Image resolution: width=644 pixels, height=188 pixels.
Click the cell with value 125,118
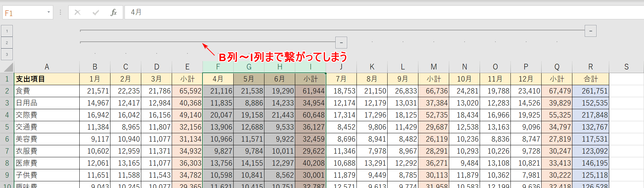coord(590,175)
